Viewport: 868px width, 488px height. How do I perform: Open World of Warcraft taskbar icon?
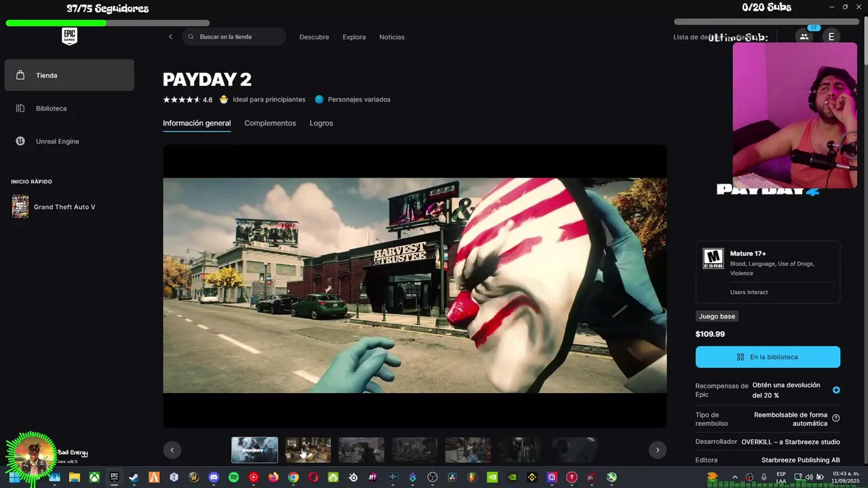pyautogui.click(x=194, y=477)
